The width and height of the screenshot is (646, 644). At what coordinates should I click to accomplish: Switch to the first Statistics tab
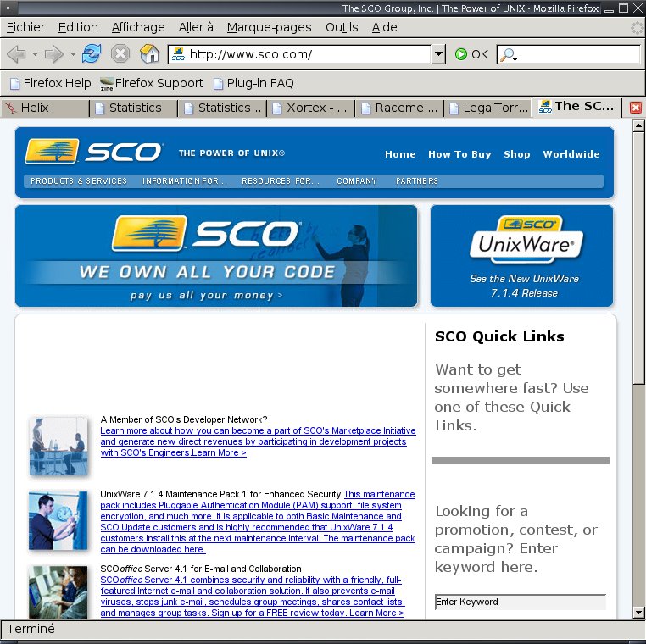pyautogui.click(x=134, y=108)
